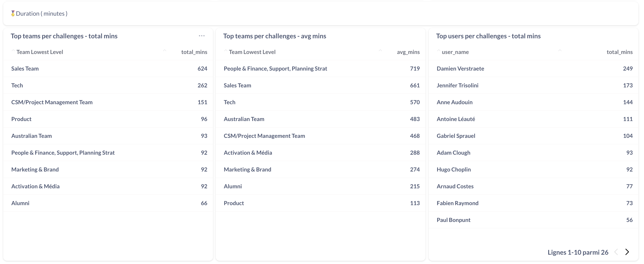Sort first table by Team Lowest Level
644x264 pixels.
coord(39,52)
